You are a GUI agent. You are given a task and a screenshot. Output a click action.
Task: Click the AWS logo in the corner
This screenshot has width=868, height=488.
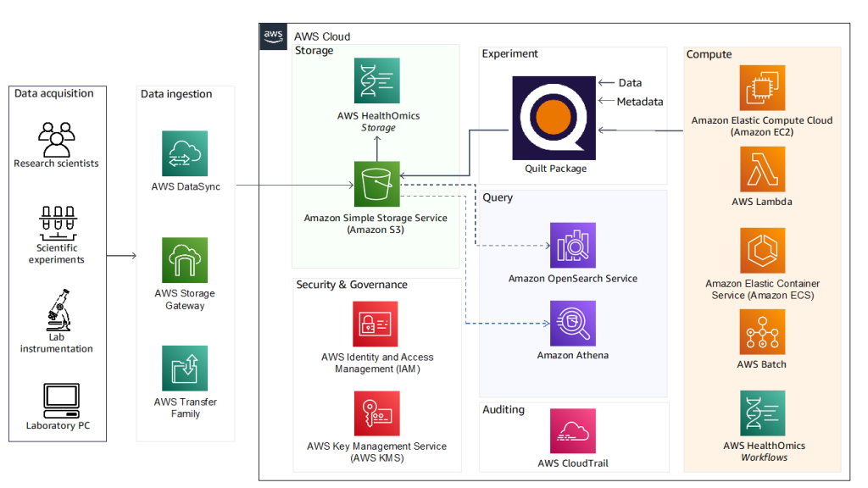point(273,36)
